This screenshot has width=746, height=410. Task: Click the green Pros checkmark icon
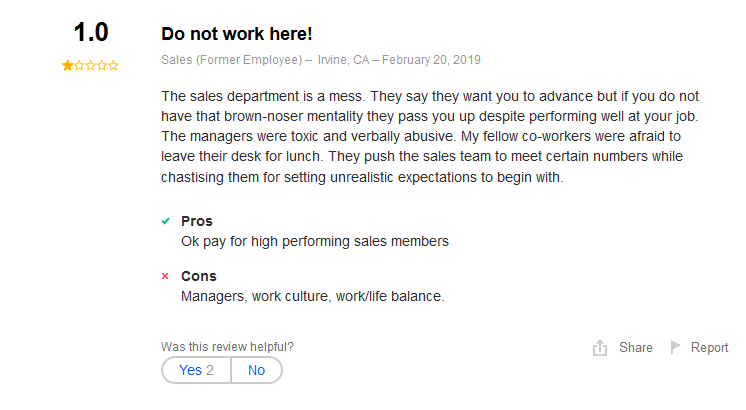[x=166, y=221]
